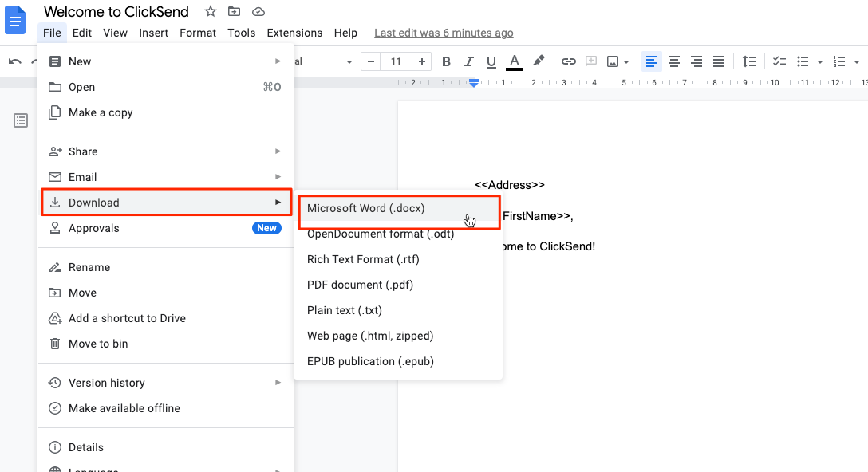Download as Microsoft Word (.docx)
868x472 pixels.
click(398, 209)
